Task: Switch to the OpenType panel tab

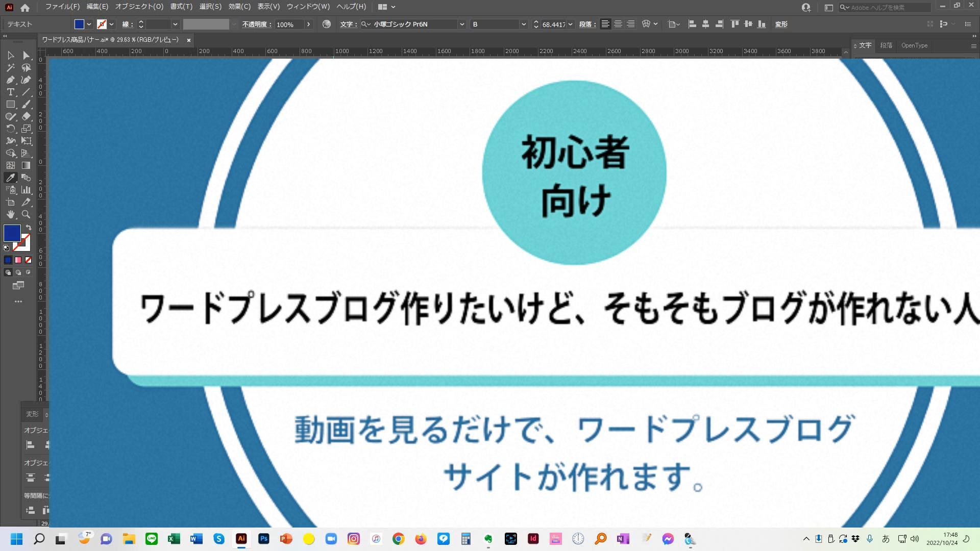Action: [x=914, y=45]
